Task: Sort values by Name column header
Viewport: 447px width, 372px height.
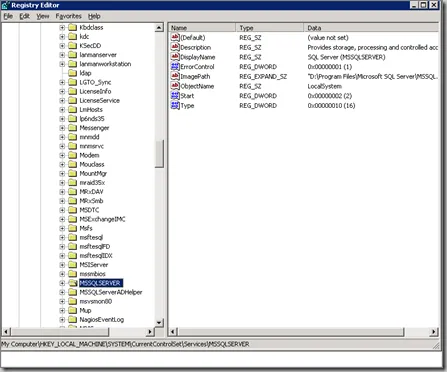Action: pyautogui.click(x=202, y=28)
